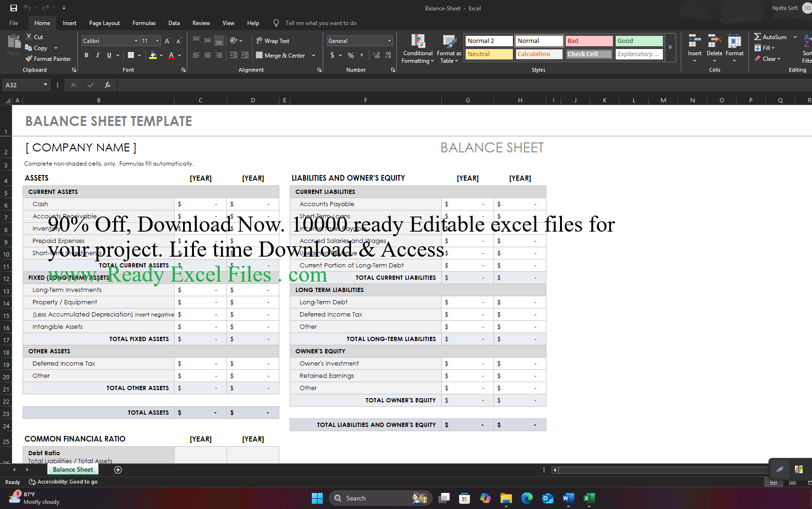Image resolution: width=812 pixels, height=509 pixels.
Task: Apply the Calculation cell style
Action: click(x=539, y=54)
